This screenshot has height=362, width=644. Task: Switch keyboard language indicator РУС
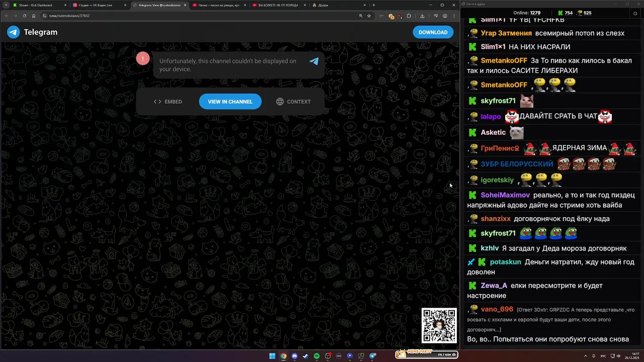603,356
